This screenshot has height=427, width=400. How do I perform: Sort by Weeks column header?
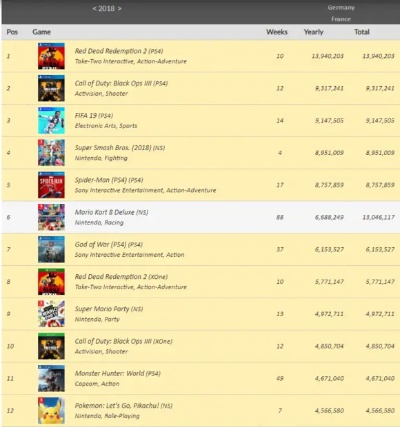(x=277, y=32)
